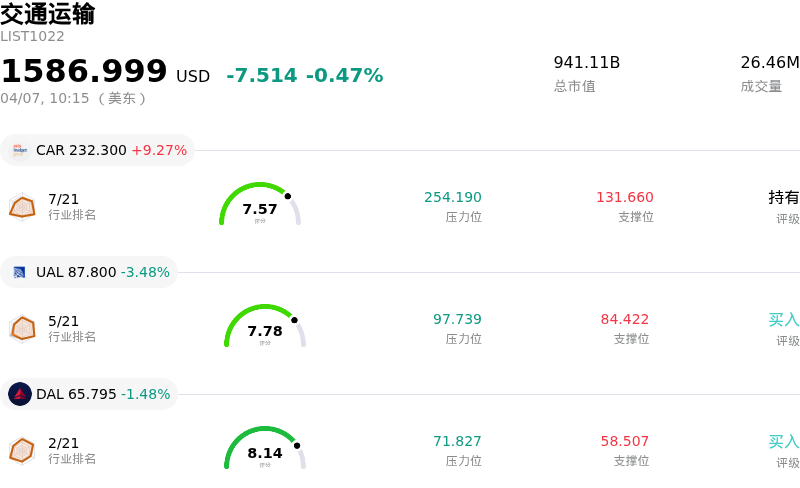Click the 941.11B total market cap
800x488 pixels.
click(587, 62)
